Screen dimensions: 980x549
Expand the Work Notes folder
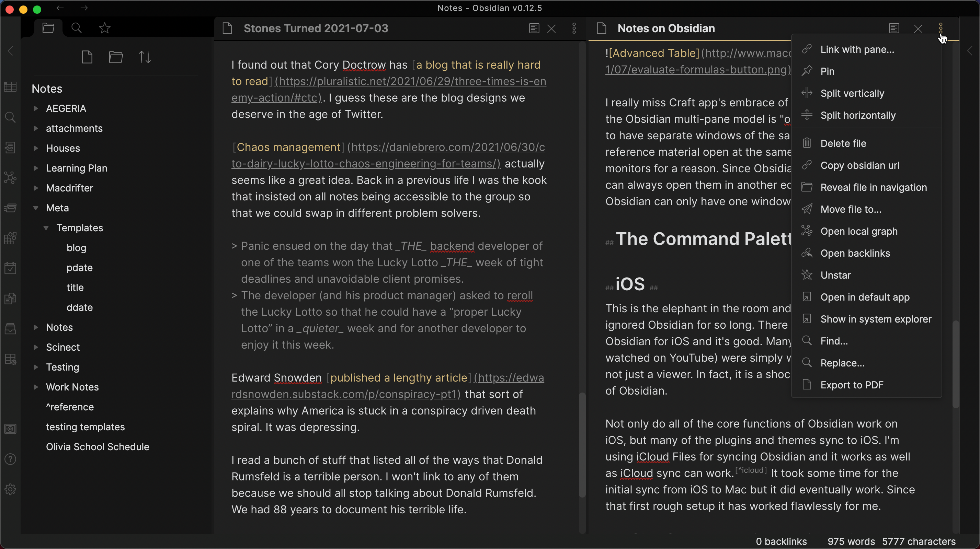point(36,387)
